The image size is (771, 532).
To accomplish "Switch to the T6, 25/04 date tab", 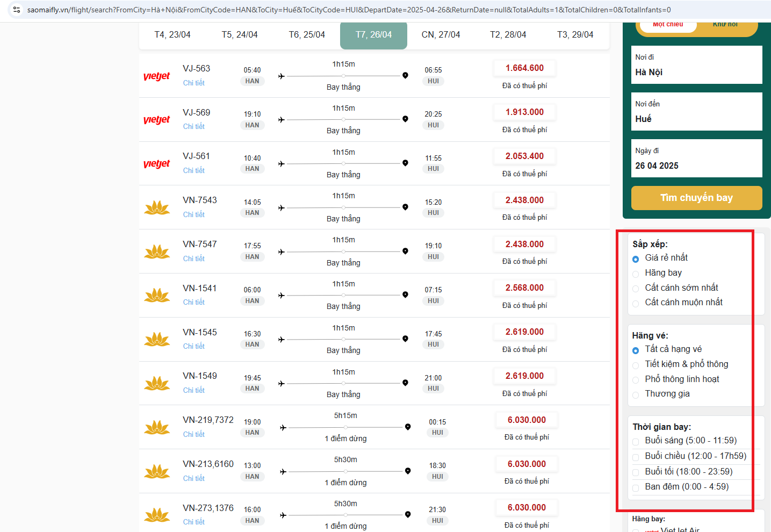I will click(x=307, y=35).
